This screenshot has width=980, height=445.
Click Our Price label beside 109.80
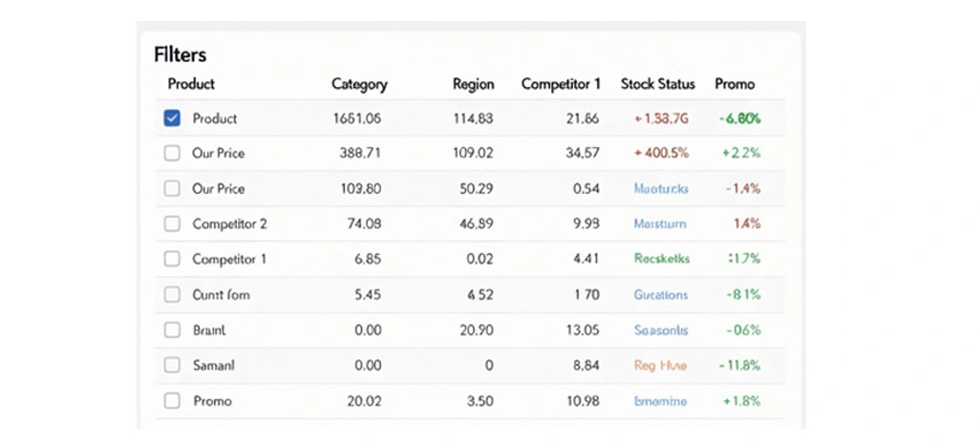coord(218,189)
